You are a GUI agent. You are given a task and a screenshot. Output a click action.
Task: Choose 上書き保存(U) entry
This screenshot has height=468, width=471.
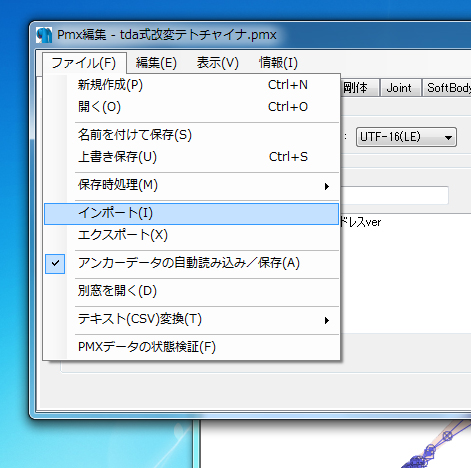(191, 157)
